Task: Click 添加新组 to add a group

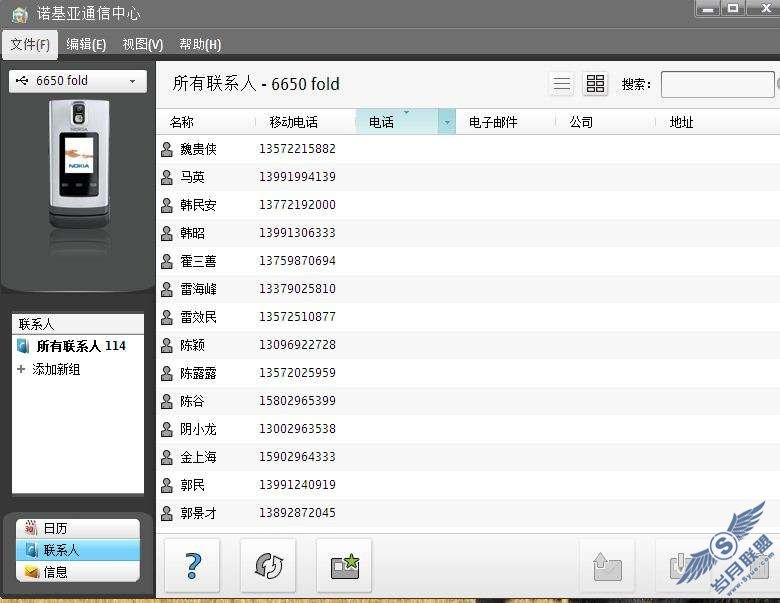Action: pos(56,369)
